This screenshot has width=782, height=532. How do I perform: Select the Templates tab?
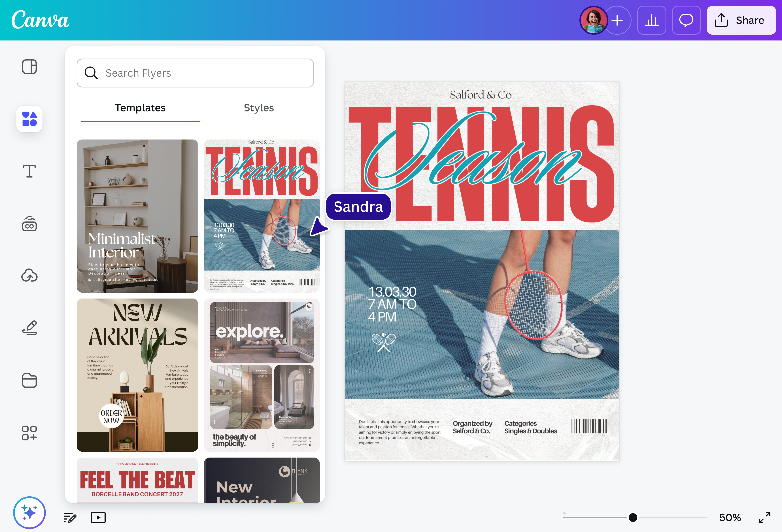140,108
